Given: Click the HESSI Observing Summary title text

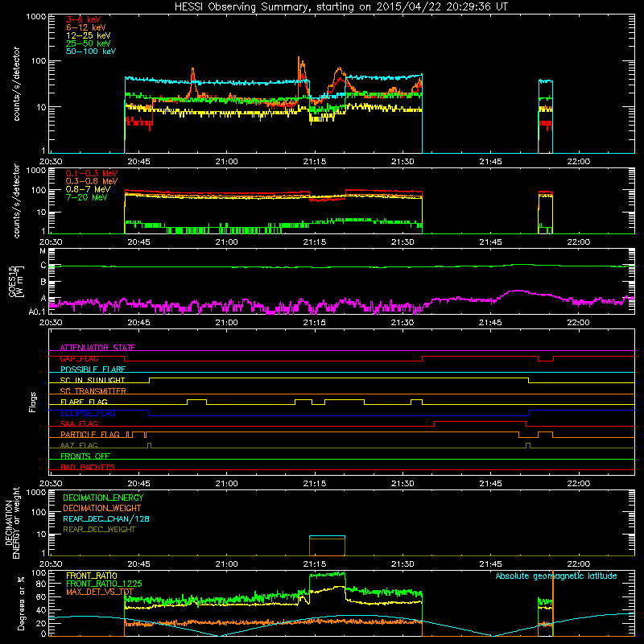Looking at the screenshot, I should point(341,7).
